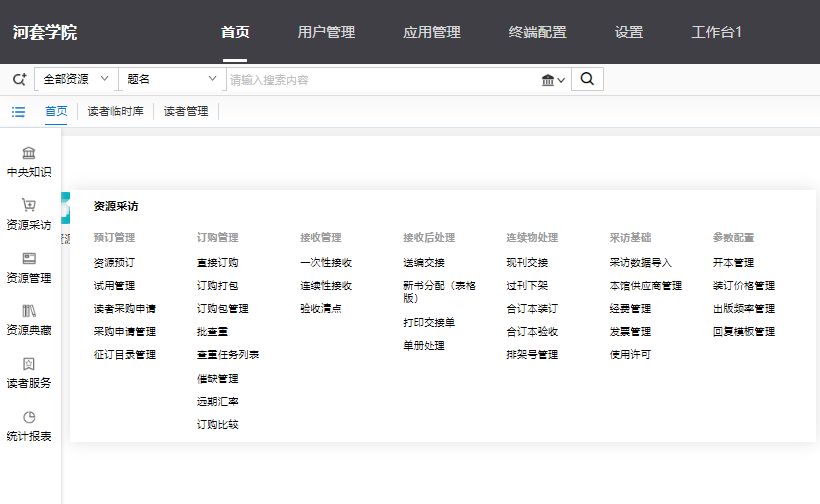Open the 直接订购 link
Image resolution: width=820 pixels, height=504 pixels.
pyautogui.click(x=217, y=263)
